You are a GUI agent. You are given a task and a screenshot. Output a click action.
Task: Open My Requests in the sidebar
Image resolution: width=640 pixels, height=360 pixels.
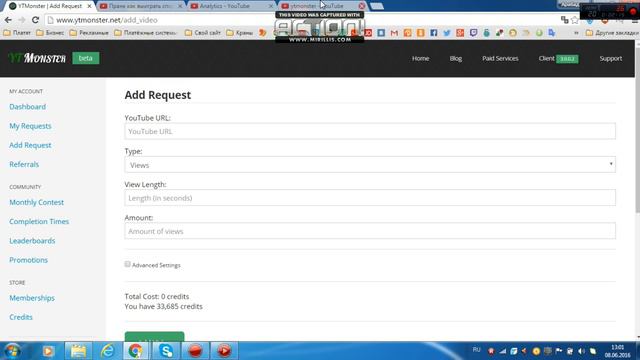point(30,126)
